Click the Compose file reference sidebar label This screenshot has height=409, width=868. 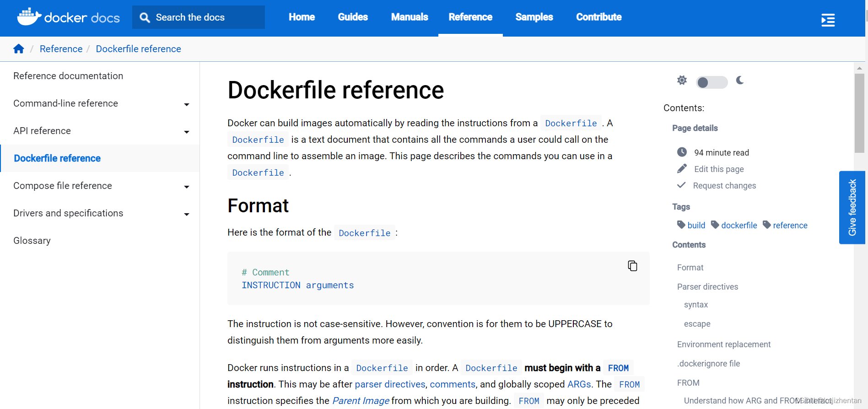(63, 186)
